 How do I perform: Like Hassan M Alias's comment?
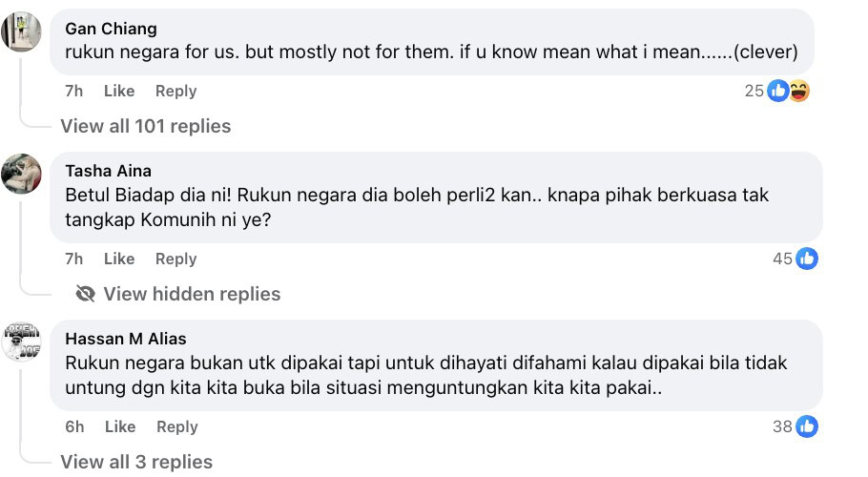[x=120, y=426]
